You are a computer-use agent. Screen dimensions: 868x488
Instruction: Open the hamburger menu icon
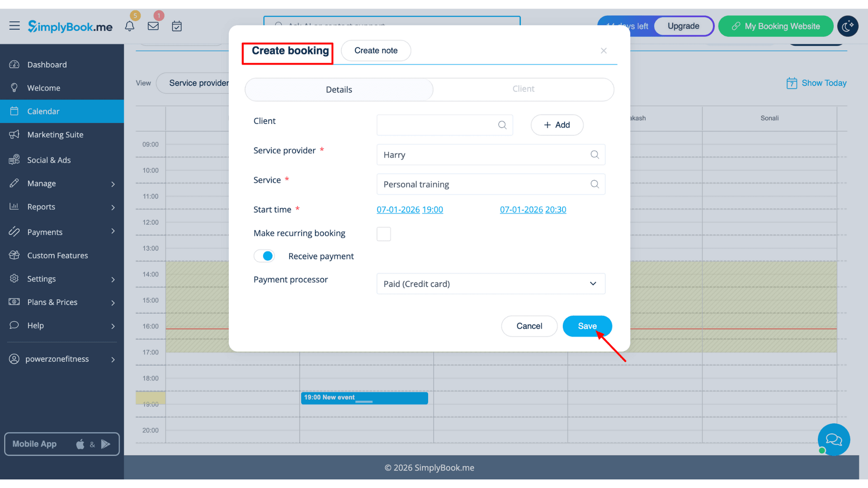click(x=14, y=26)
